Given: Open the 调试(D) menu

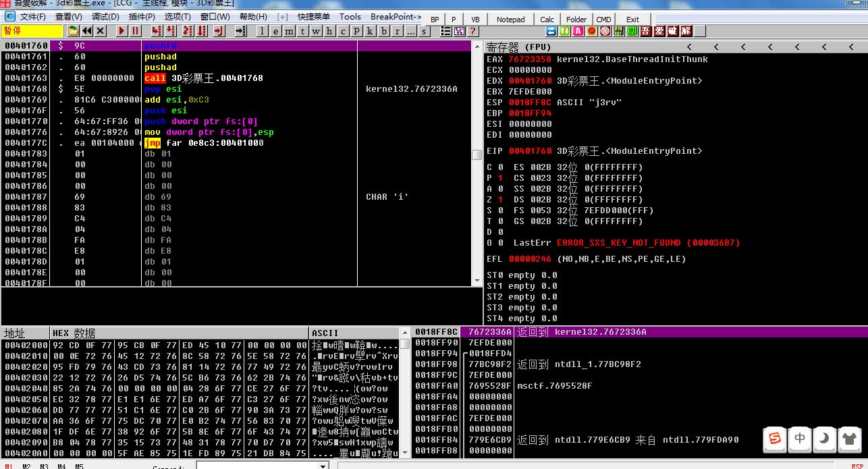Looking at the screenshot, I should 105,17.
